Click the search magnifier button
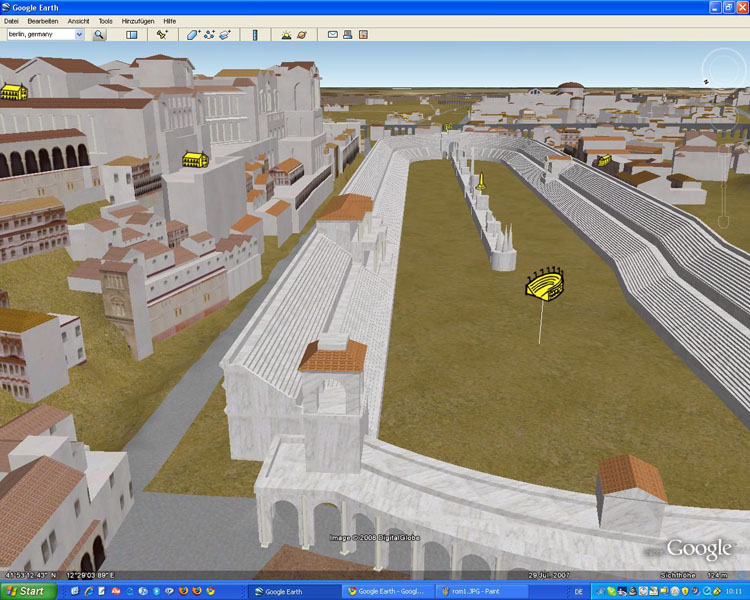The height and width of the screenshot is (600, 750). (x=99, y=34)
